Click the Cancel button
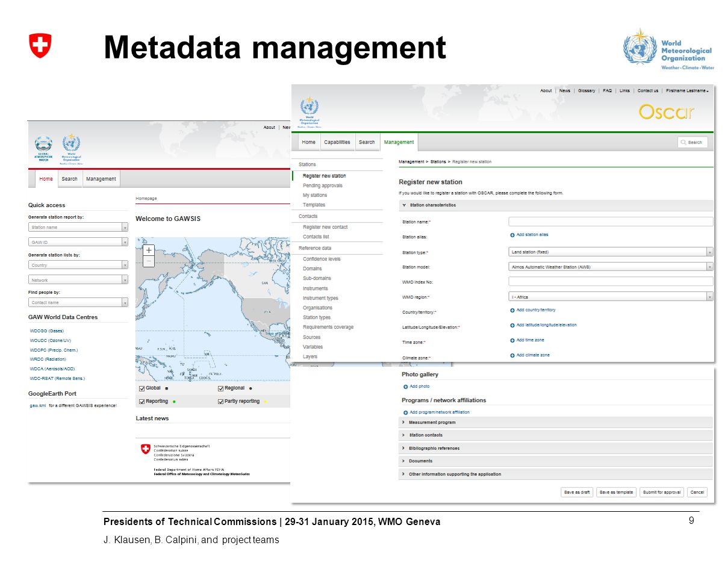The height and width of the screenshot is (569, 728). coord(697,493)
